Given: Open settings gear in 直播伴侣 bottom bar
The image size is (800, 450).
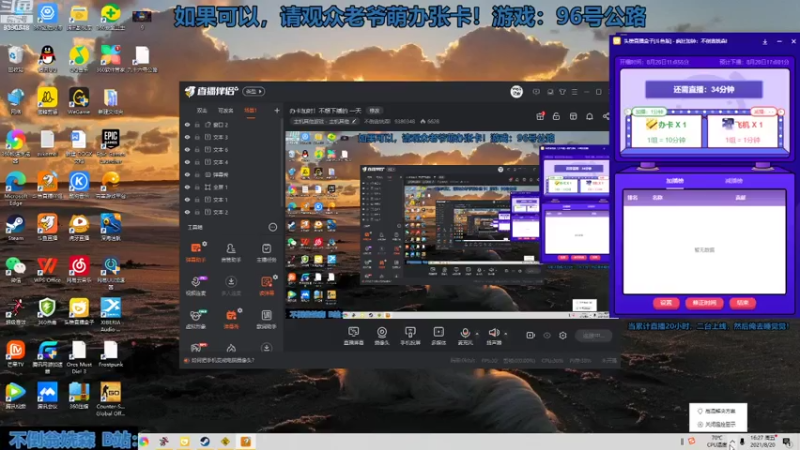Looking at the screenshot, I should point(563,335).
